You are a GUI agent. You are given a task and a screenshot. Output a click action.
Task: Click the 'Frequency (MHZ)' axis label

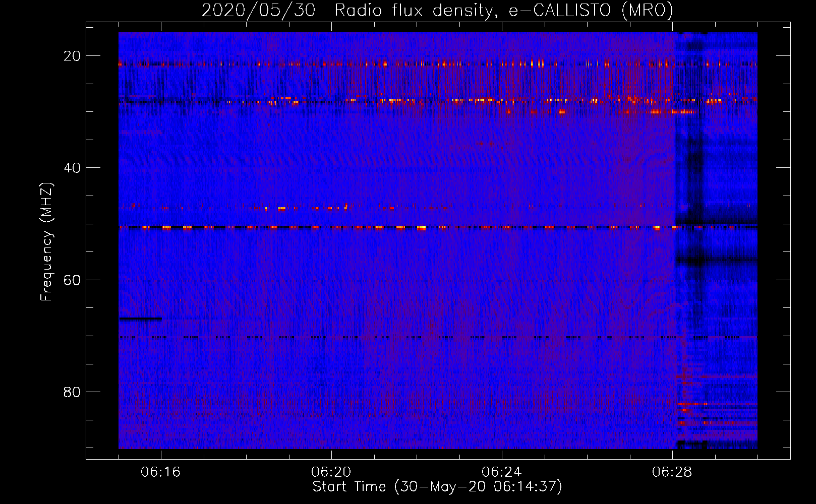[x=47, y=241]
